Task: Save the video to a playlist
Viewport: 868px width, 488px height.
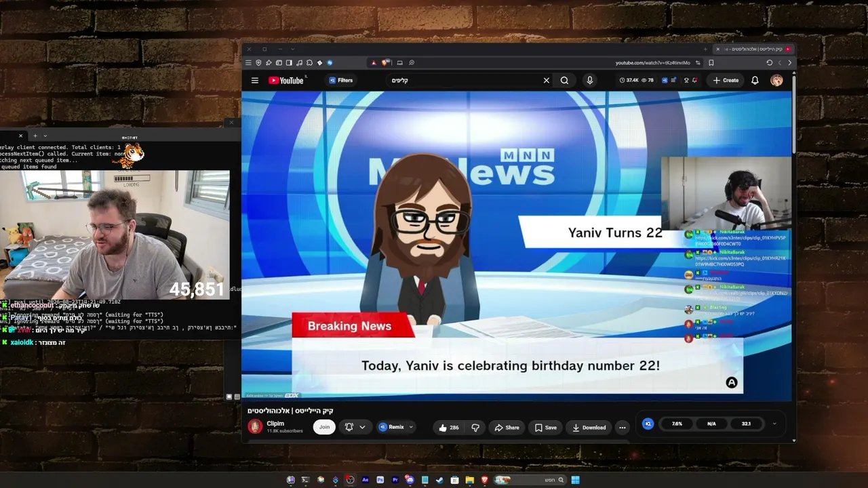Action: point(545,428)
